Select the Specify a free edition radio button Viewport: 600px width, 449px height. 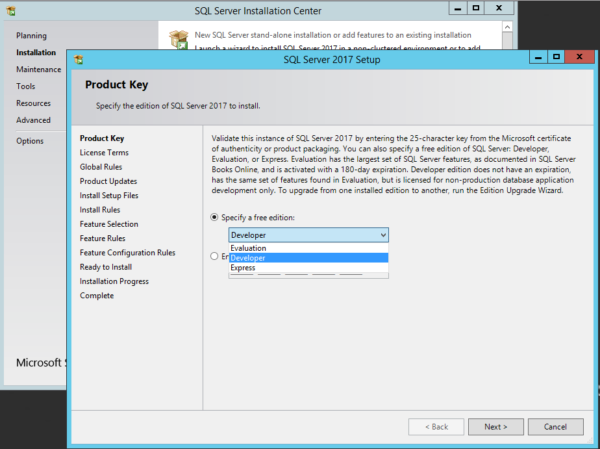tap(214, 217)
